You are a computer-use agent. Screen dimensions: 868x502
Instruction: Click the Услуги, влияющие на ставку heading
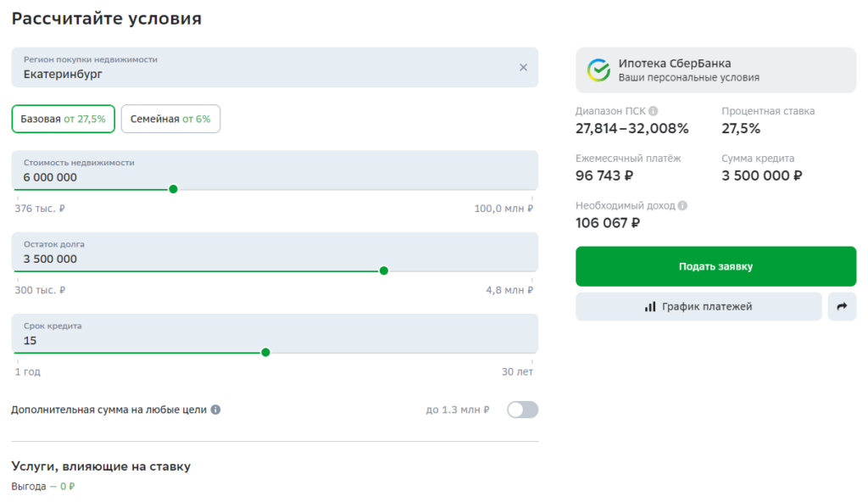[101, 466]
